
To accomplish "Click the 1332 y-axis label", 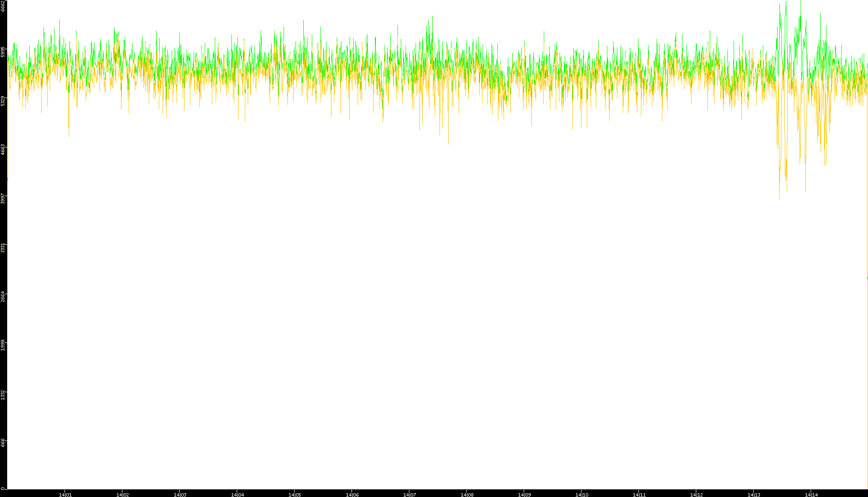I will click(x=3, y=394).
